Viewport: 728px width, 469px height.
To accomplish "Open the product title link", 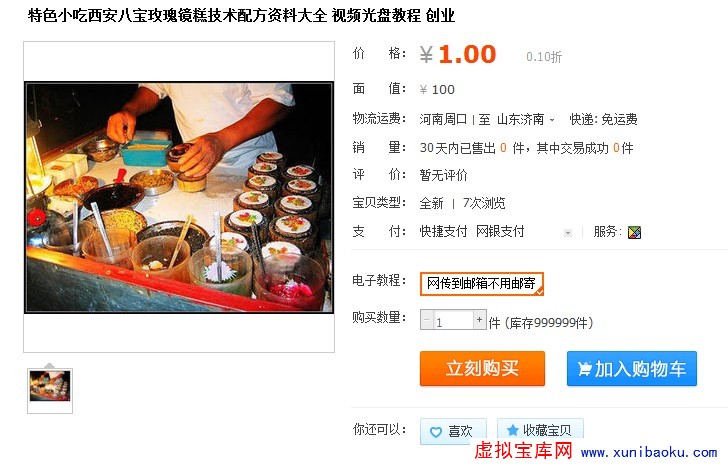I will tap(241, 16).
